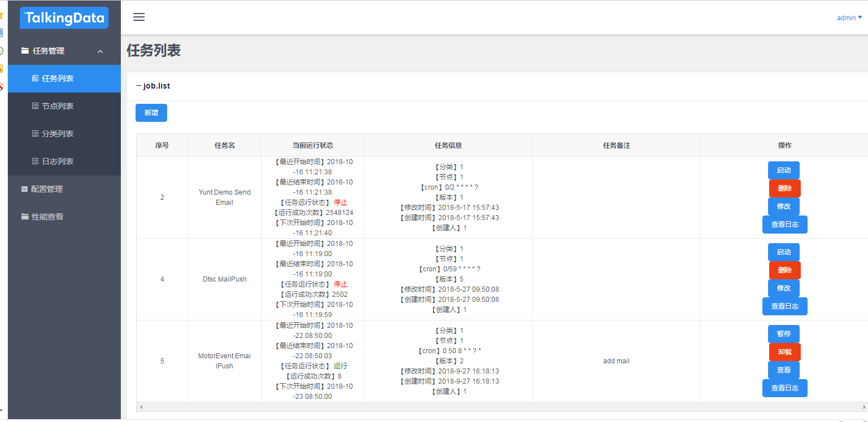868x422 pixels.
Task: Click 删除 for Yunt.Demo.SendEmail
Action: (x=785, y=188)
